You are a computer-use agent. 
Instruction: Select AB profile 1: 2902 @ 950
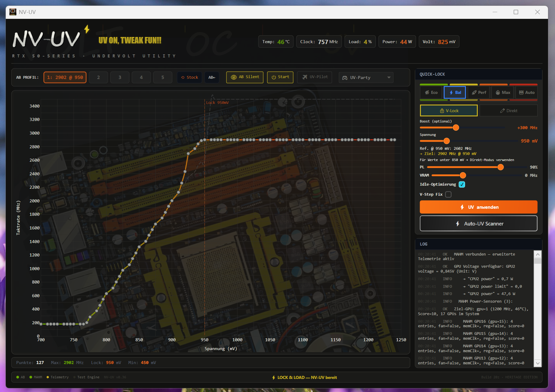65,77
